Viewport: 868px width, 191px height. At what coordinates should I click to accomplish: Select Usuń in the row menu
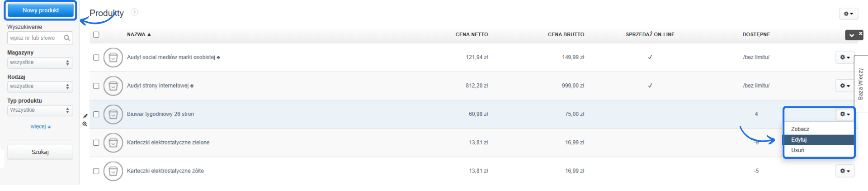[x=798, y=150]
